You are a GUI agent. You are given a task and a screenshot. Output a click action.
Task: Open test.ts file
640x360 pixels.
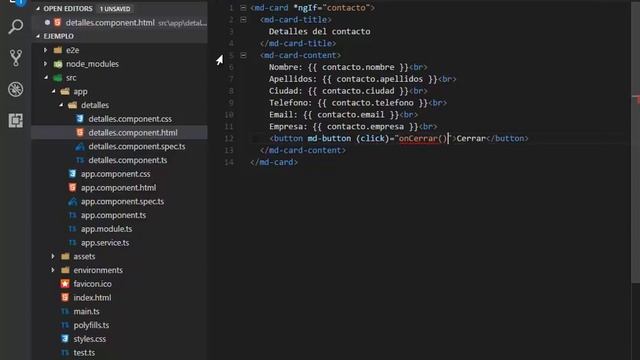(x=84, y=353)
